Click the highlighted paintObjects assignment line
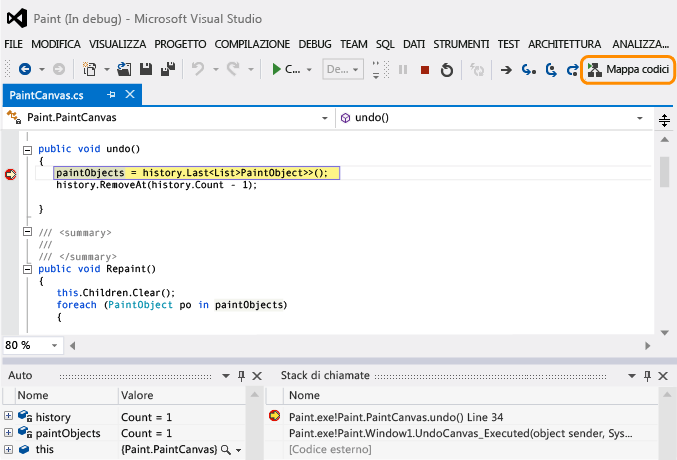 (197, 173)
